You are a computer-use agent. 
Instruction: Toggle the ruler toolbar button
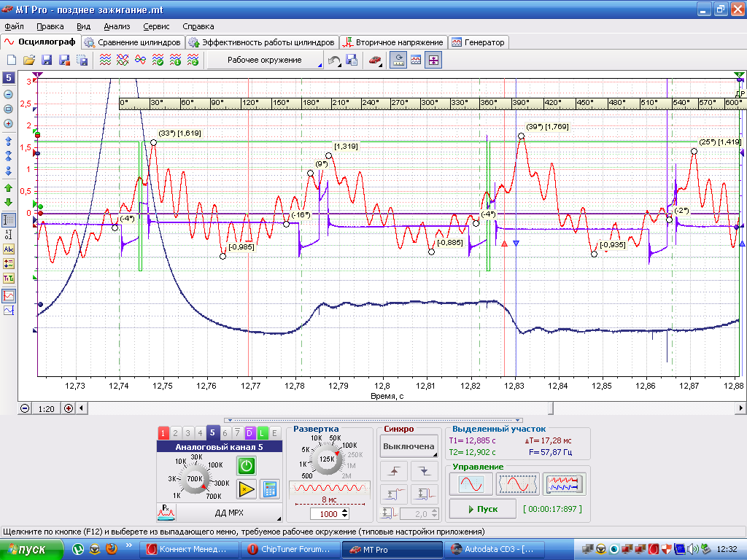398,60
